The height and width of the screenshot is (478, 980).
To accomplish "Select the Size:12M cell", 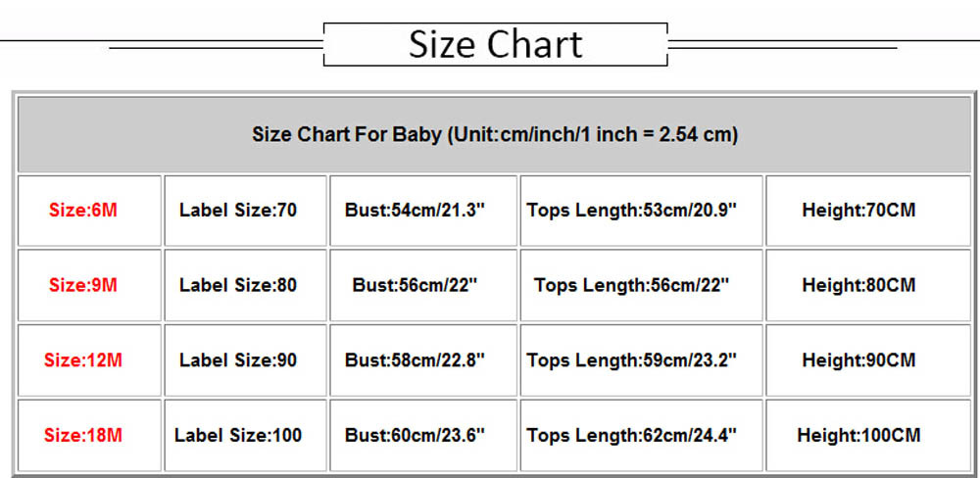I will (x=83, y=360).
